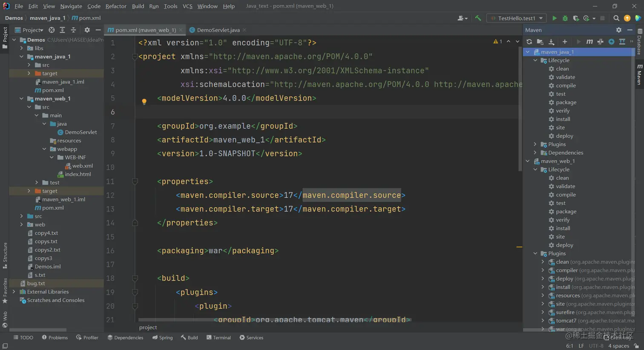Toggle the Database tool window button
The width and height of the screenshot is (644, 350).
click(640, 41)
